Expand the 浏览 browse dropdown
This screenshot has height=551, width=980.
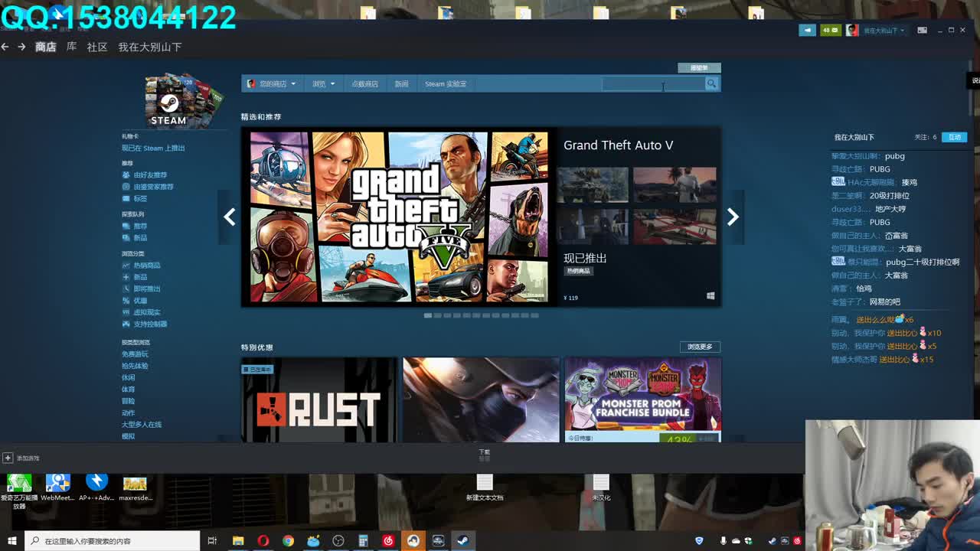(323, 83)
